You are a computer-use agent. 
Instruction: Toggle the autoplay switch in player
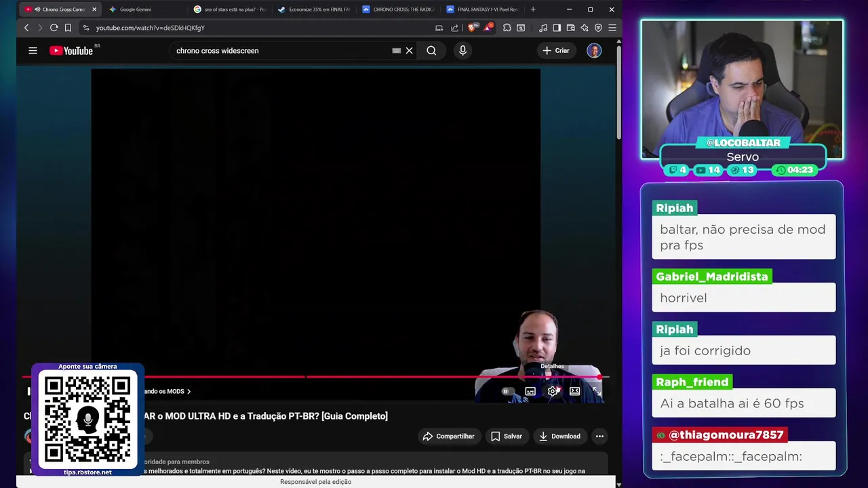coord(507,391)
